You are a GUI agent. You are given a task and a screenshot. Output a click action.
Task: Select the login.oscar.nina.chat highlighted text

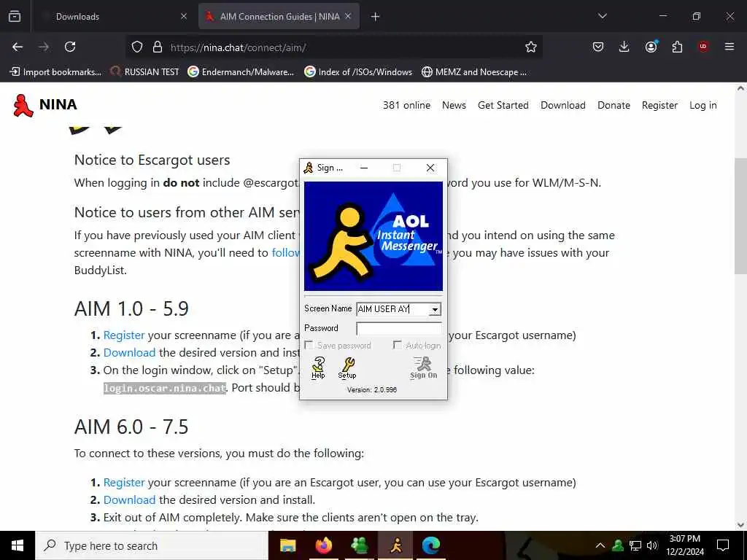point(165,388)
